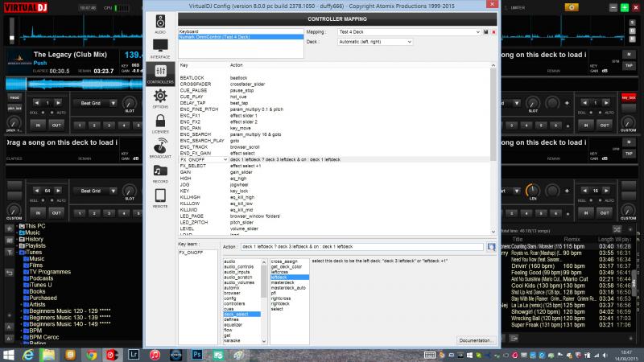This screenshot has height=362, width=644.
Task: Click the right deck TAP button
Action: (629, 66)
